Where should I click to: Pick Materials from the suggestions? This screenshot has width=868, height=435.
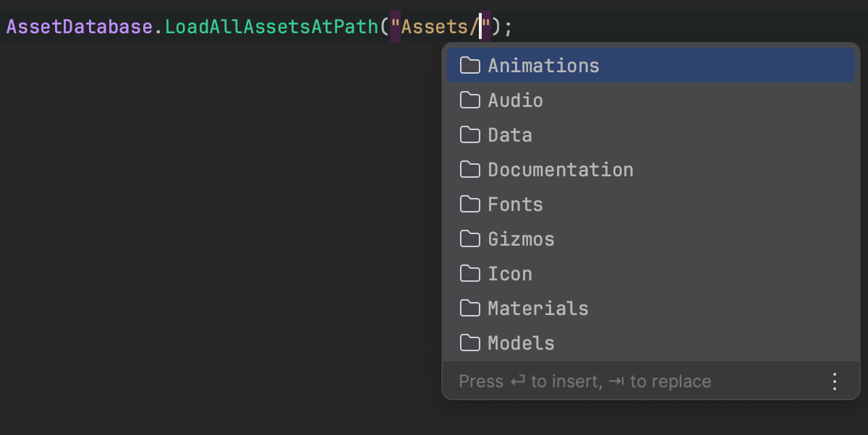(x=538, y=309)
